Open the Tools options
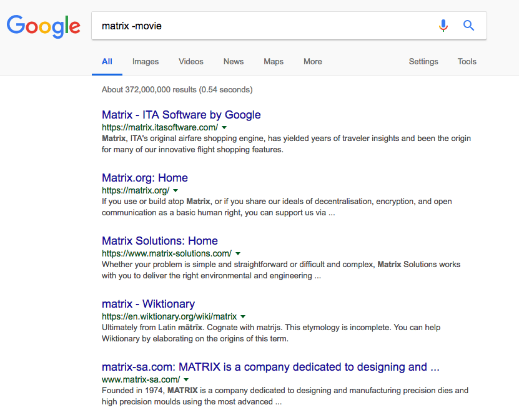 click(x=467, y=62)
